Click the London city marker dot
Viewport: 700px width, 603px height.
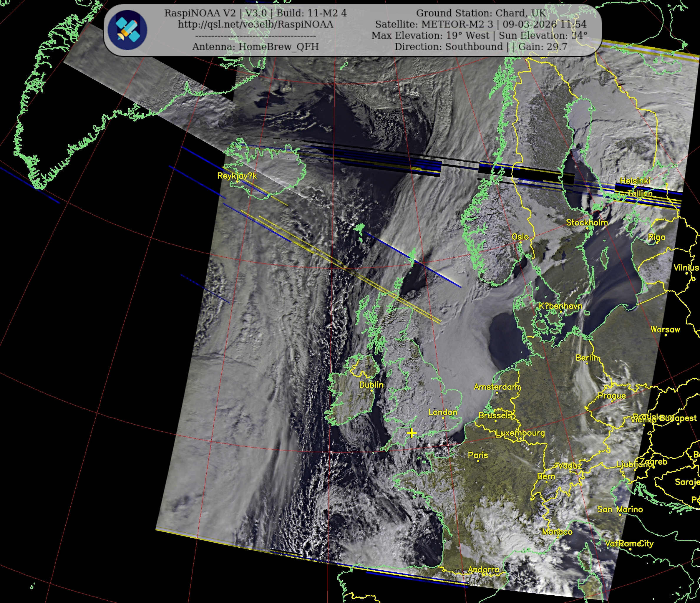tap(443, 418)
